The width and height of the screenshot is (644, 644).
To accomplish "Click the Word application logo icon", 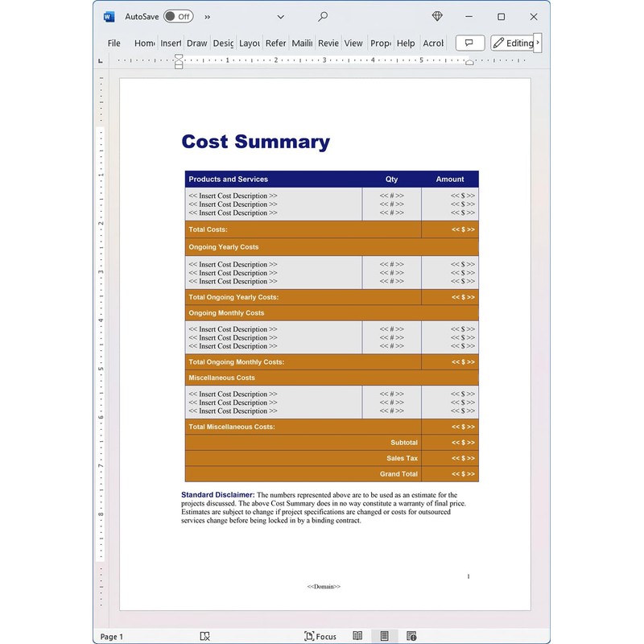I will click(x=109, y=16).
